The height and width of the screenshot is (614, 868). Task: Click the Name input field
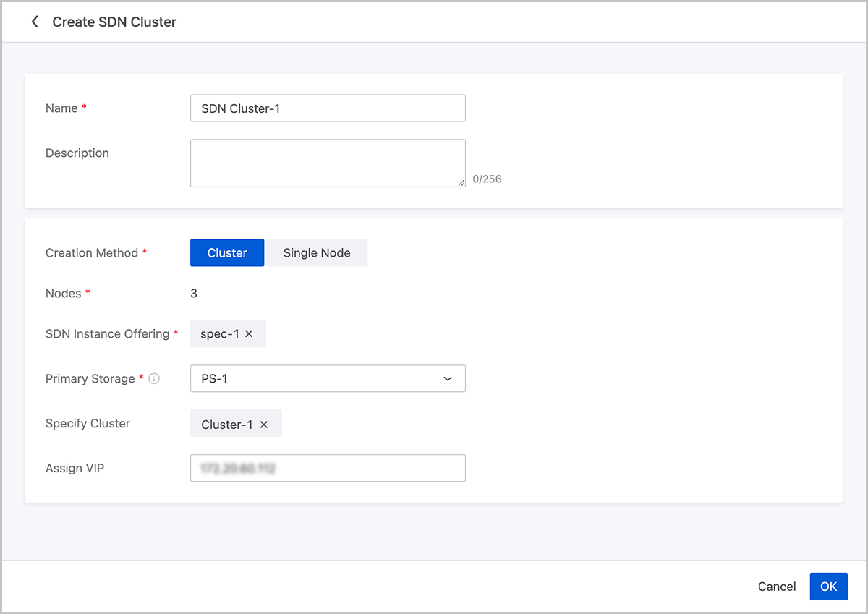tap(327, 108)
